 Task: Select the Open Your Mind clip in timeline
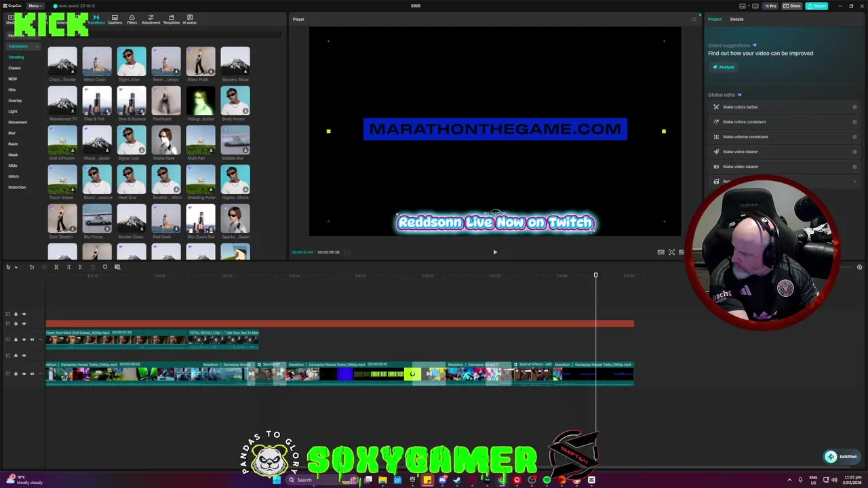coord(115,339)
